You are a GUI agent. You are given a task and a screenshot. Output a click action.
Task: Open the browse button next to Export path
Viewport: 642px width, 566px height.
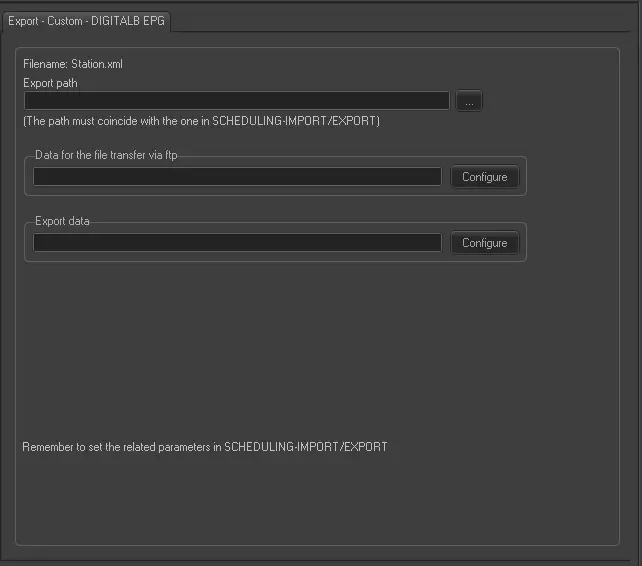469,101
